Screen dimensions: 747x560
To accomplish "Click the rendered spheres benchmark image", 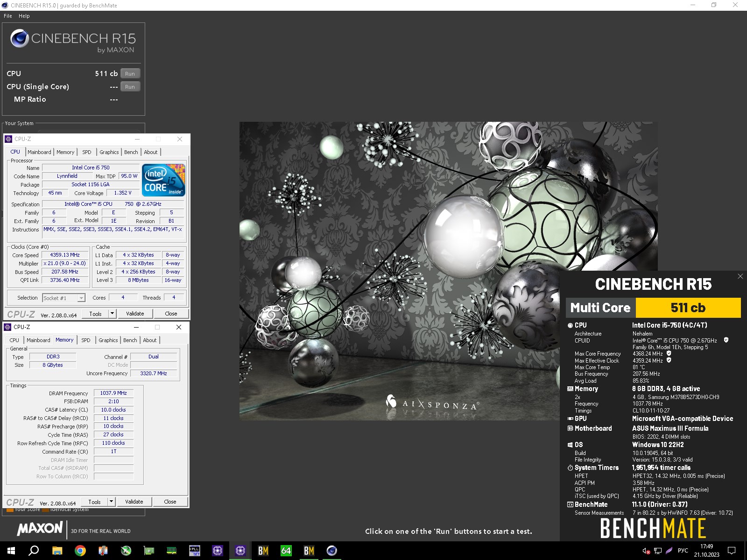I will (x=448, y=271).
